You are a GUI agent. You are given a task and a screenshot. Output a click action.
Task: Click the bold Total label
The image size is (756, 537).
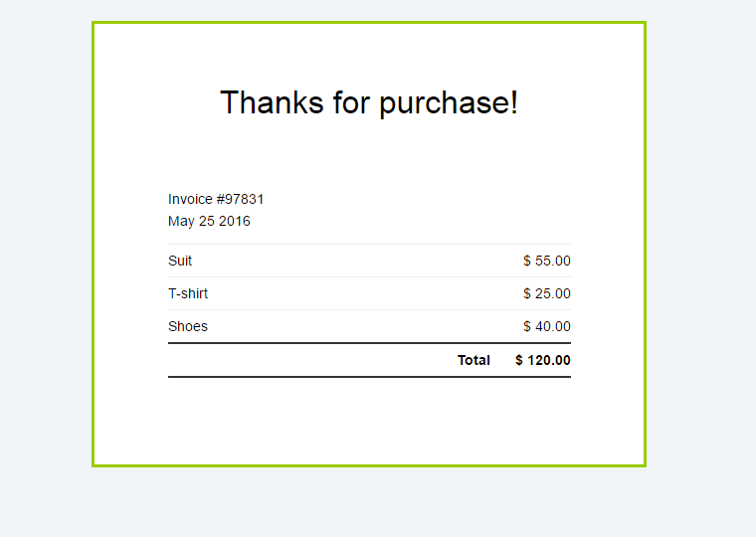473,360
